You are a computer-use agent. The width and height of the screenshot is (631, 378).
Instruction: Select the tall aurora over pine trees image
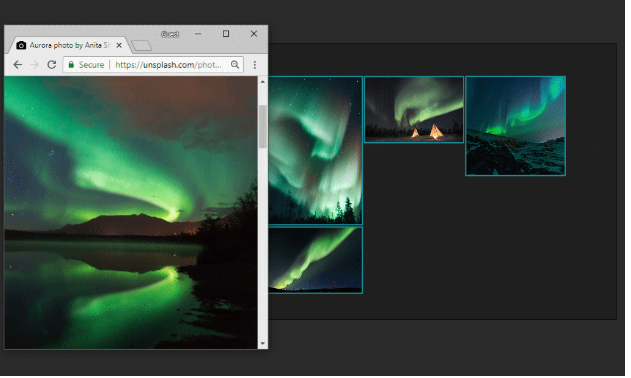316,150
